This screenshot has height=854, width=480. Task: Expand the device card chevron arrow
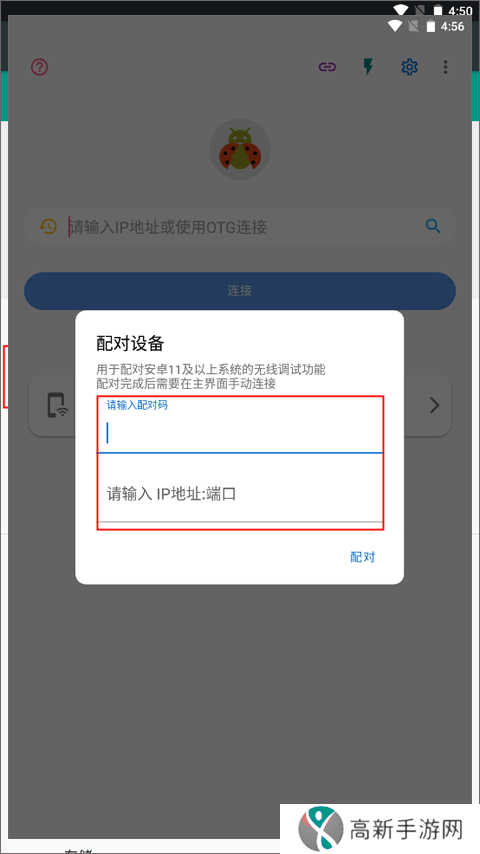click(434, 405)
